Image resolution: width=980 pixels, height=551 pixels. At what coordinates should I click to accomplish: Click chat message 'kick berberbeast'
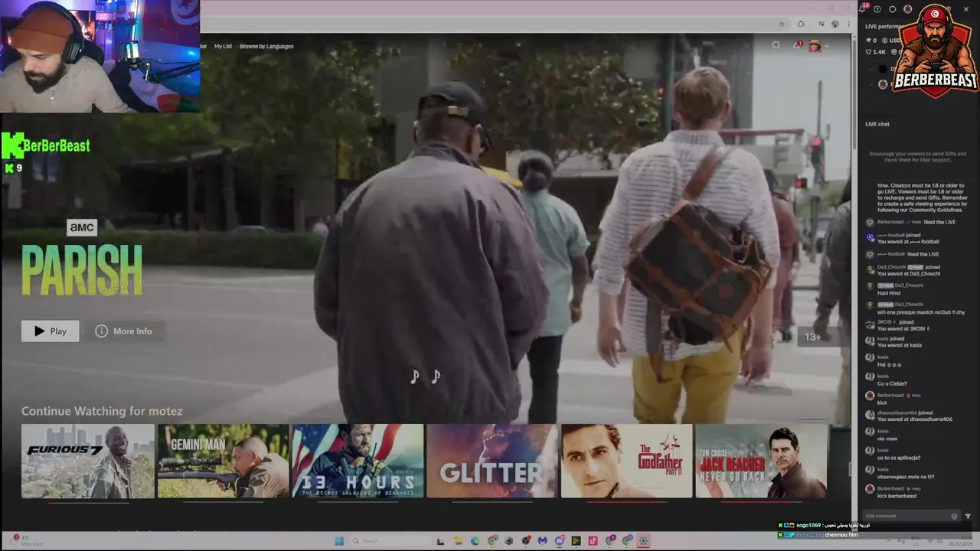pos(897,496)
